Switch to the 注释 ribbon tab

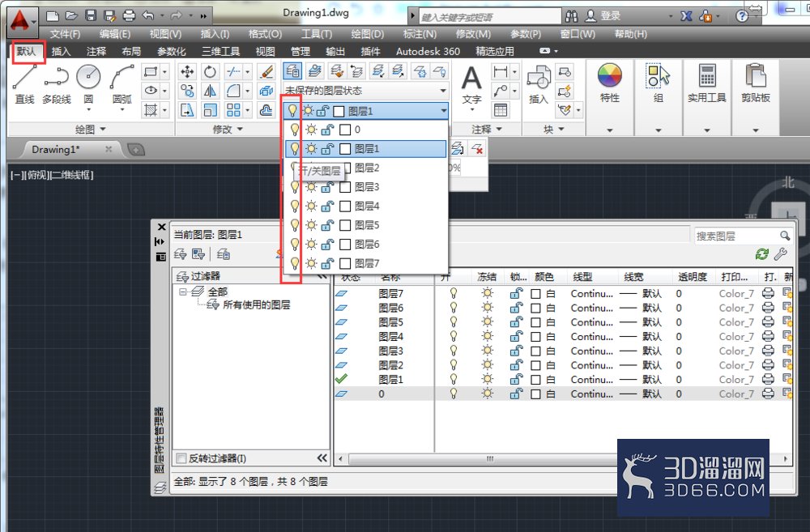pyautogui.click(x=96, y=51)
